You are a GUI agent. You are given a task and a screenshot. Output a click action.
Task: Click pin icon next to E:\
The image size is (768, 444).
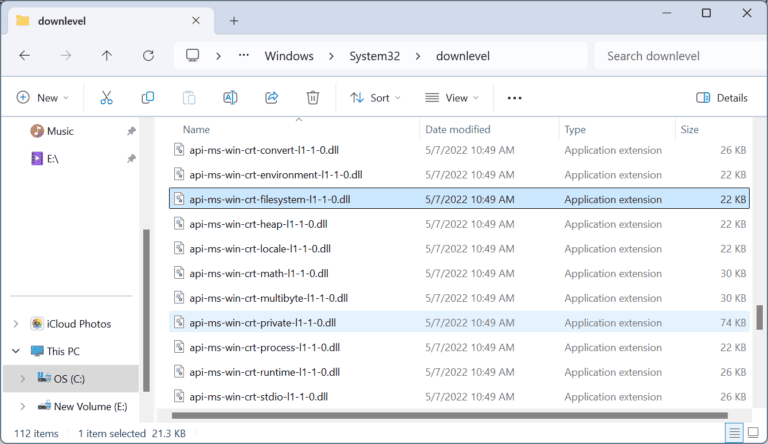tap(131, 158)
